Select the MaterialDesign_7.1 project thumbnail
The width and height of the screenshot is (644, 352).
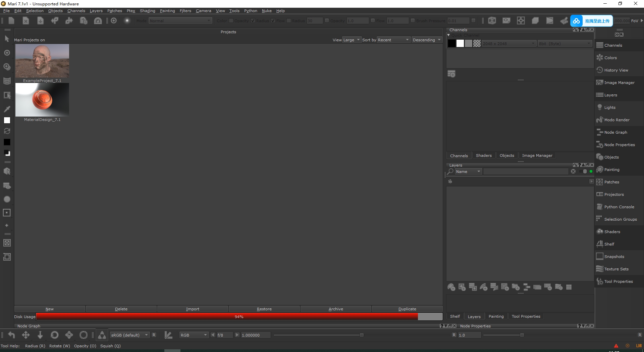[42, 100]
